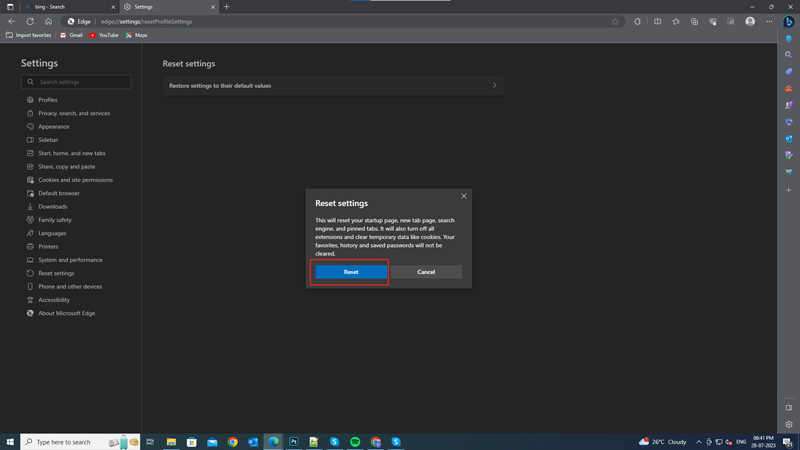800x450 pixels.
Task: Close the bing - Search tab
Action: pyautogui.click(x=113, y=7)
